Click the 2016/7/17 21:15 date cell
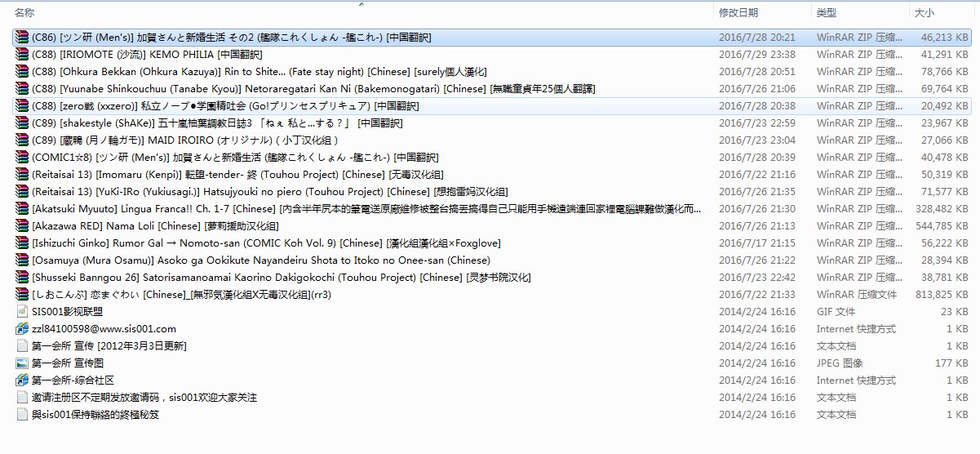The image size is (980, 454). (x=756, y=243)
